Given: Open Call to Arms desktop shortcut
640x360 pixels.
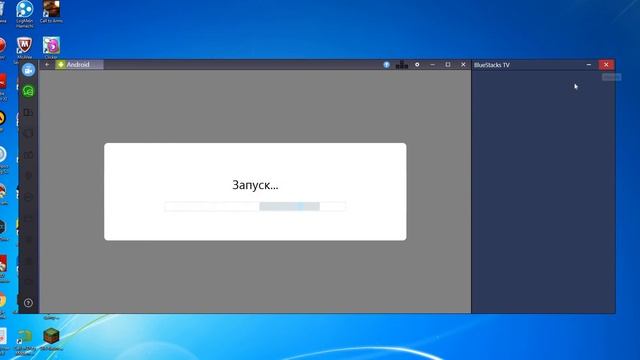Looking at the screenshot, I should tap(51, 11).
